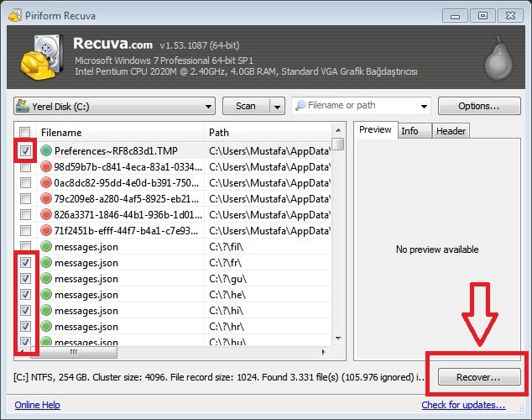Uncheck Preferences~RF8c83d1.TMP checkbox
Image resolution: width=532 pixels, height=420 pixels.
click(x=25, y=150)
